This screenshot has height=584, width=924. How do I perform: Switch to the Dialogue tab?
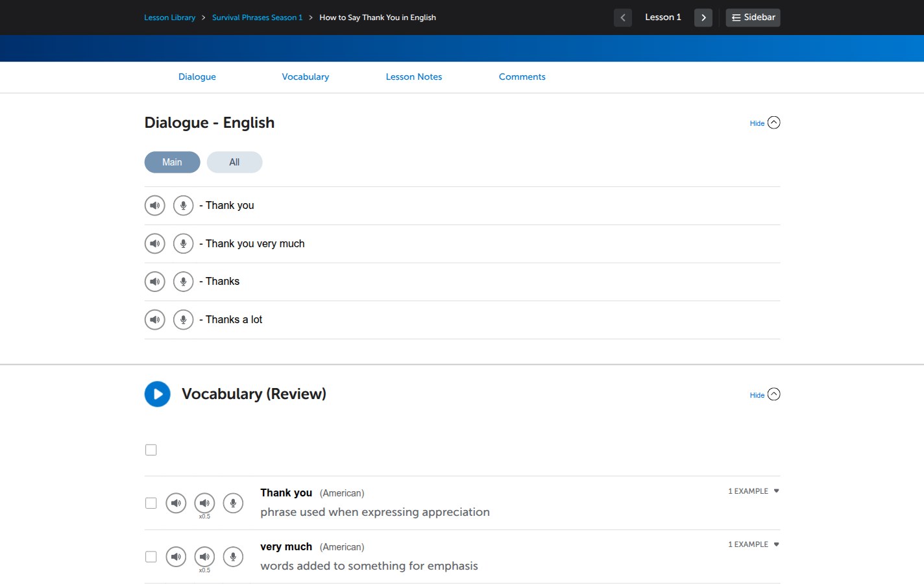tap(197, 77)
